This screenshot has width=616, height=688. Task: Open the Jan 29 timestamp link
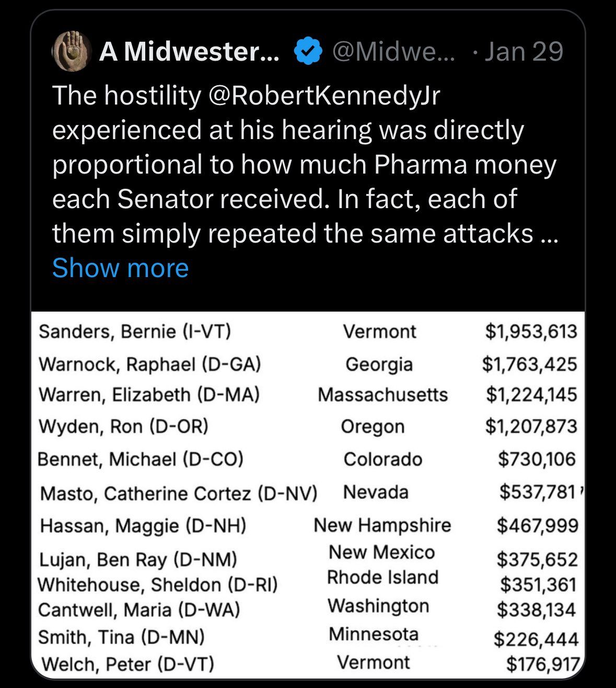(x=524, y=51)
